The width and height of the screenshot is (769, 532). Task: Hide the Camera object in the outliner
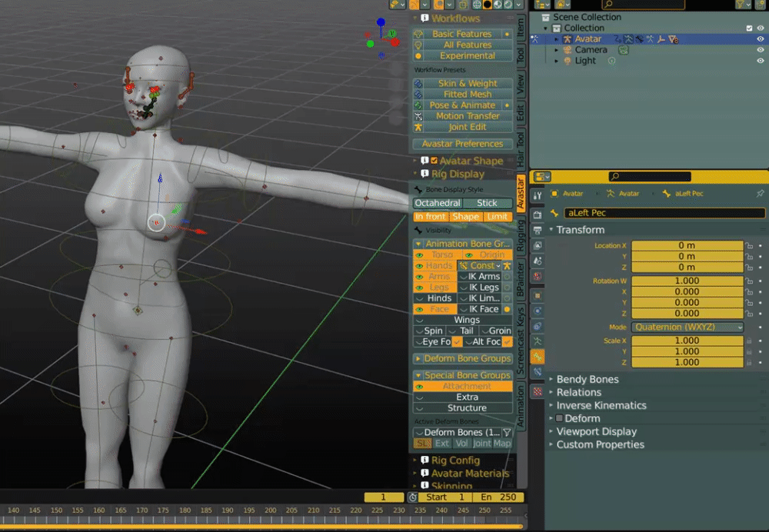pos(760,50)
